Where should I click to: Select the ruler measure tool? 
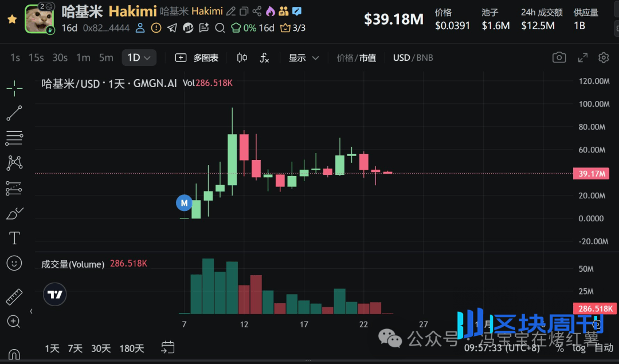click(x=14, y=297)
